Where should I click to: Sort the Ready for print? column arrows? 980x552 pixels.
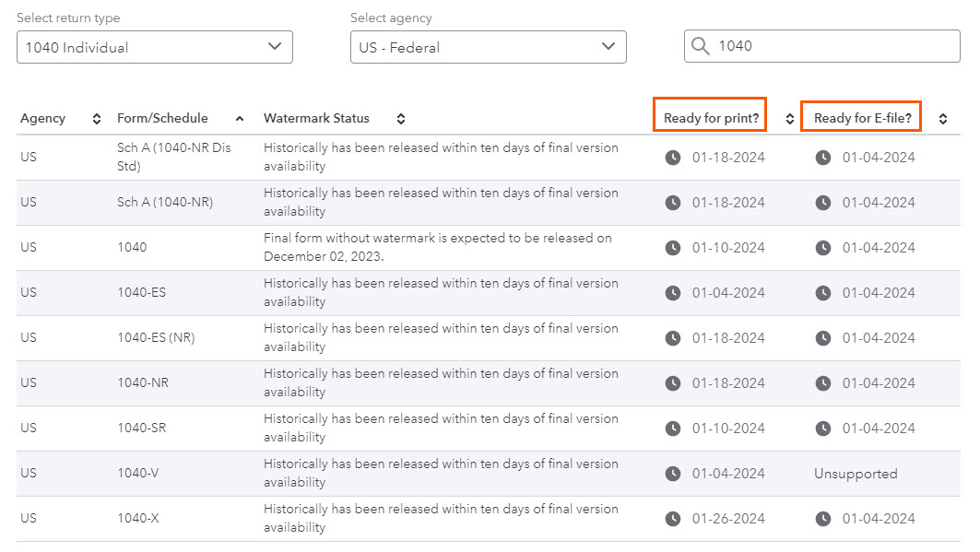coord(788,118)
